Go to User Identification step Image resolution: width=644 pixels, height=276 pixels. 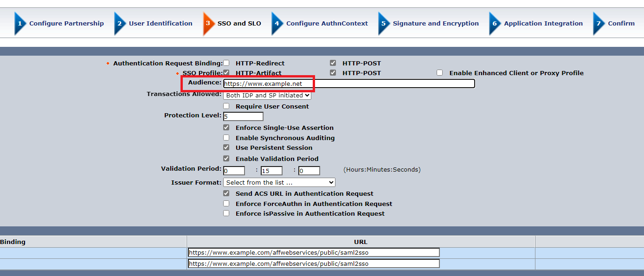pos(161,24)
